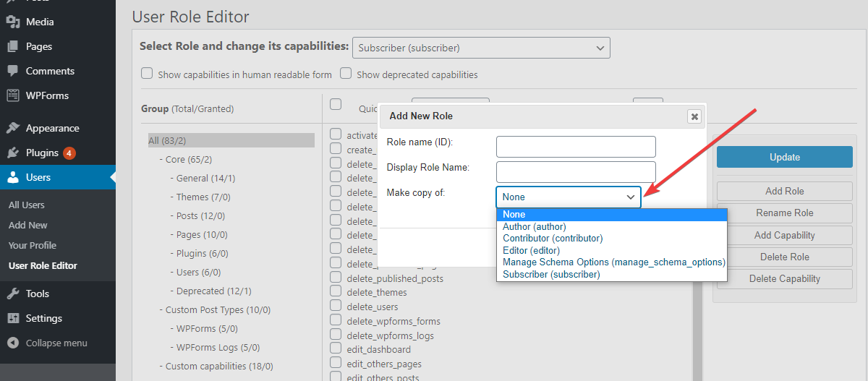Toggle Show deprecated capabilities checkbox

point(346,74)
